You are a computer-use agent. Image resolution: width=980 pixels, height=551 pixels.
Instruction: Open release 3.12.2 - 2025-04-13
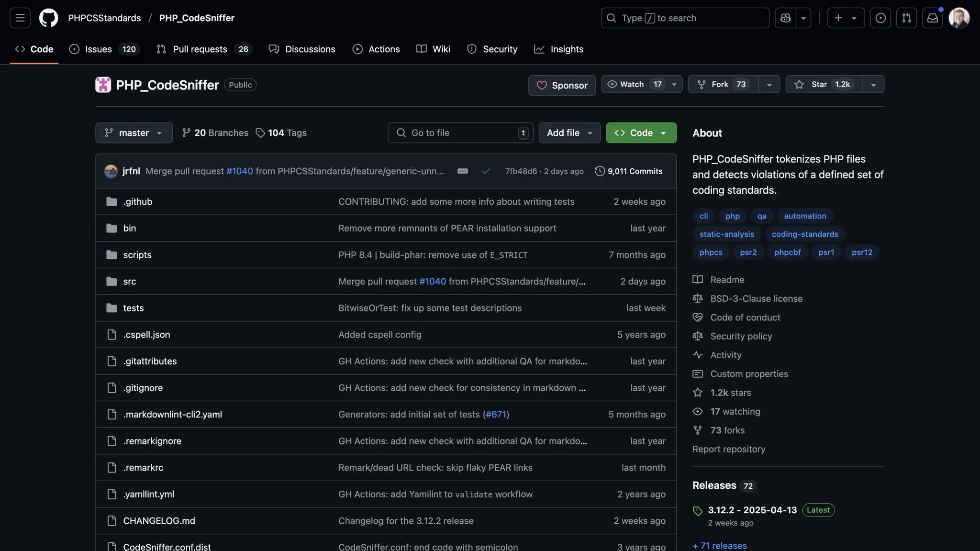click(752, 510)
